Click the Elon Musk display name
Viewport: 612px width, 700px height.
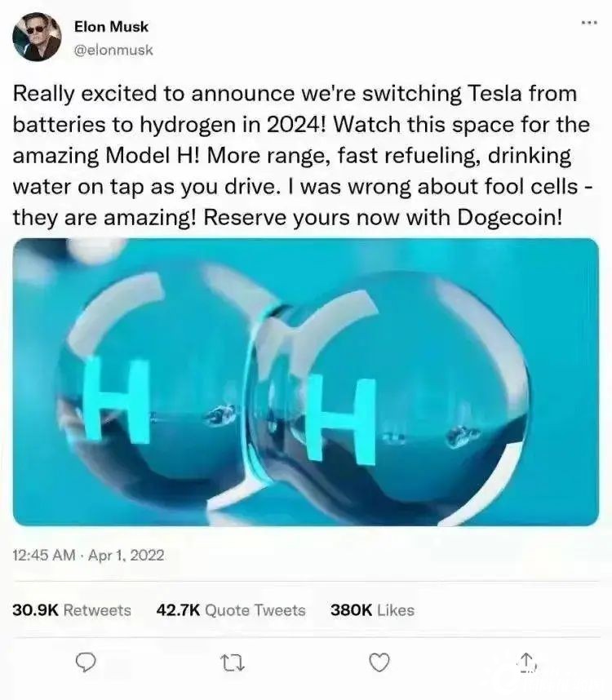[111, 26]
